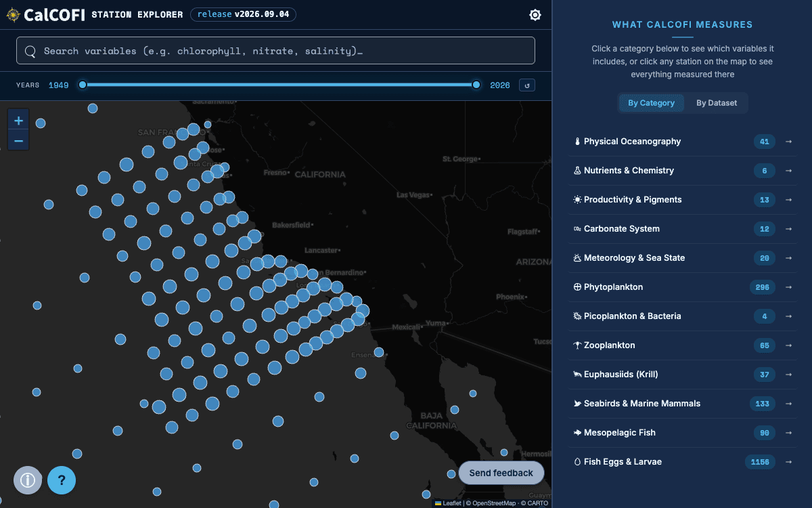Click the Mesopelagic Fish 90 badge

765,433
